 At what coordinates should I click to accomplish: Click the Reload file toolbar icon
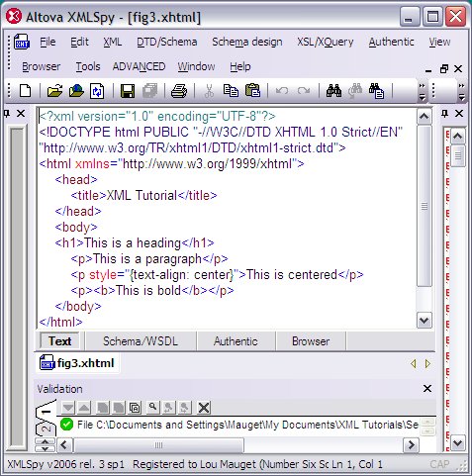[97, 91]
